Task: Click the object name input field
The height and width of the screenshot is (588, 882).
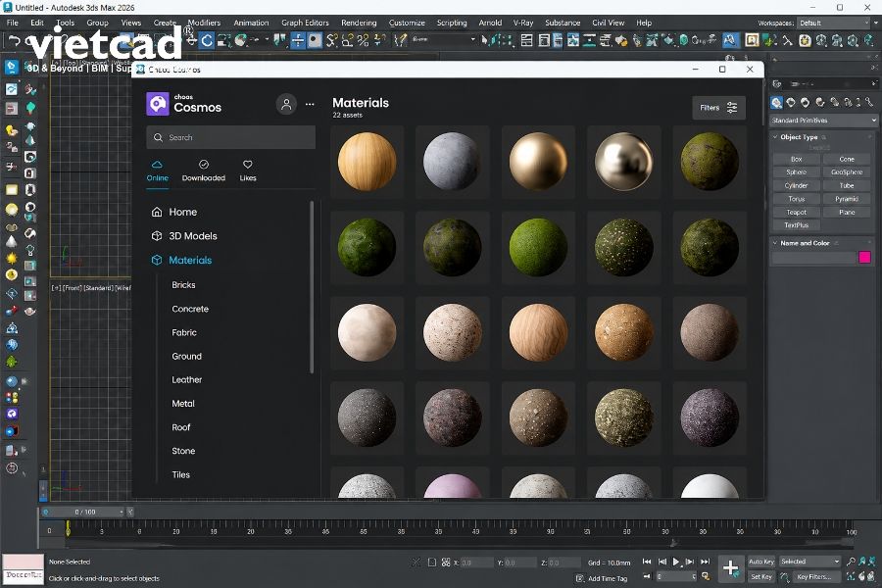Action: click(x=814, y=258)
